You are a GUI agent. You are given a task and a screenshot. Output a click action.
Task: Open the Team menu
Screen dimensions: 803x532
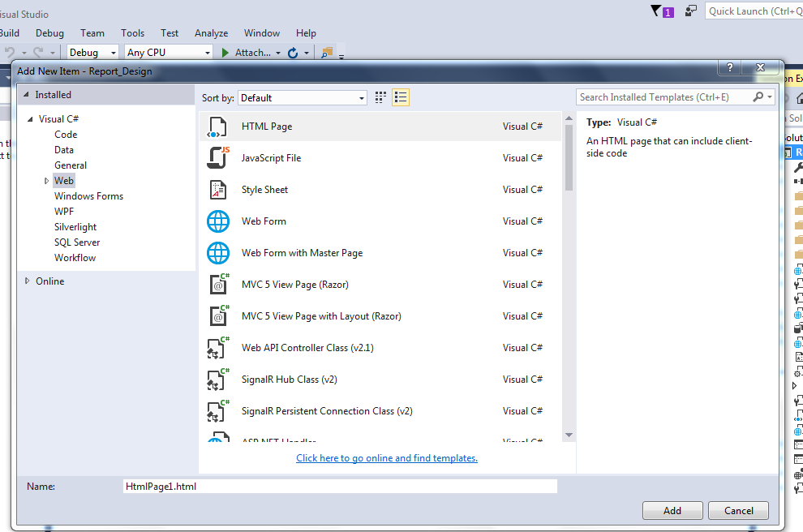[x=92, y=33]
